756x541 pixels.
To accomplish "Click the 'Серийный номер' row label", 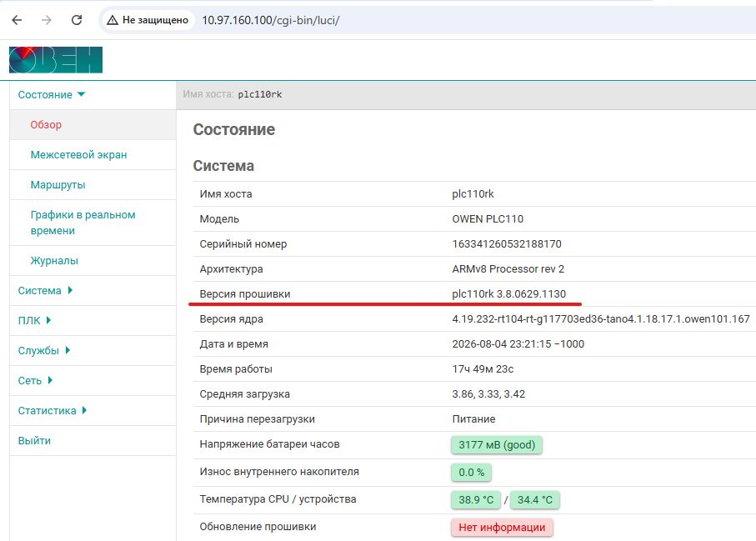I will coord(243,244).
